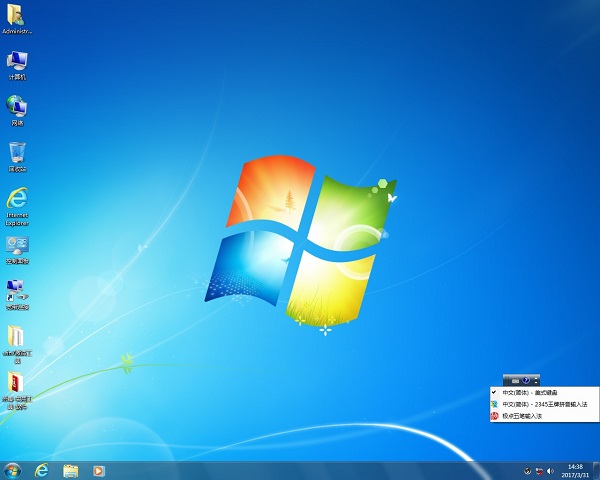Launch Internet Explorer from the taskbar
The width and height of the screenshot is (600, 480).
point(42,470)
